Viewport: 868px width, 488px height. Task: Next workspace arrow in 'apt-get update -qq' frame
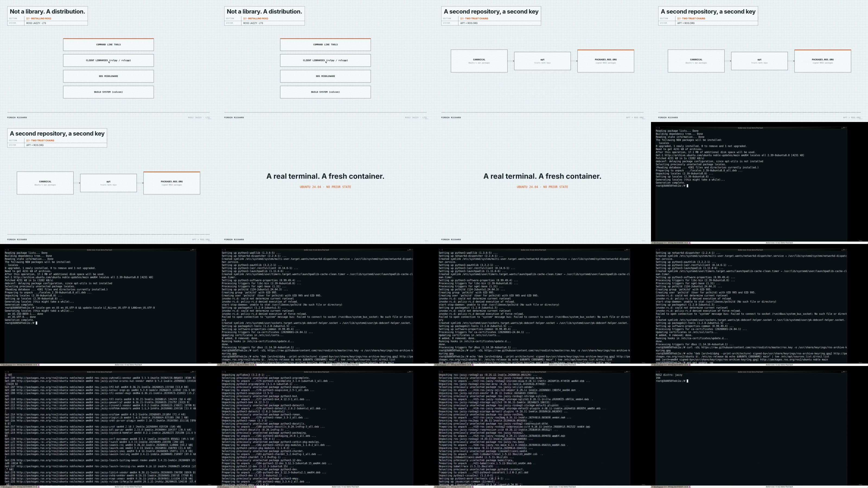point(666,365)
